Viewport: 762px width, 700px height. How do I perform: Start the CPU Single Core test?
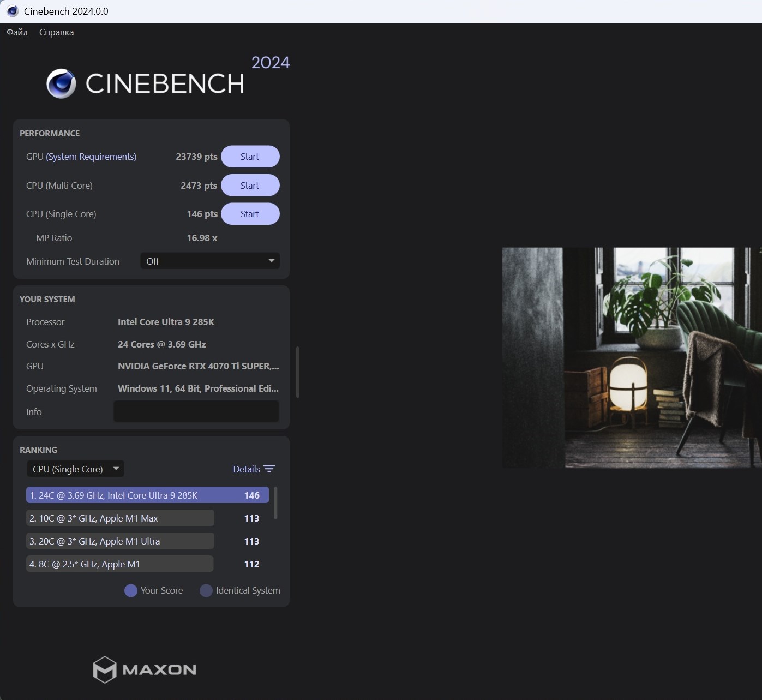(x=250, y=214)
